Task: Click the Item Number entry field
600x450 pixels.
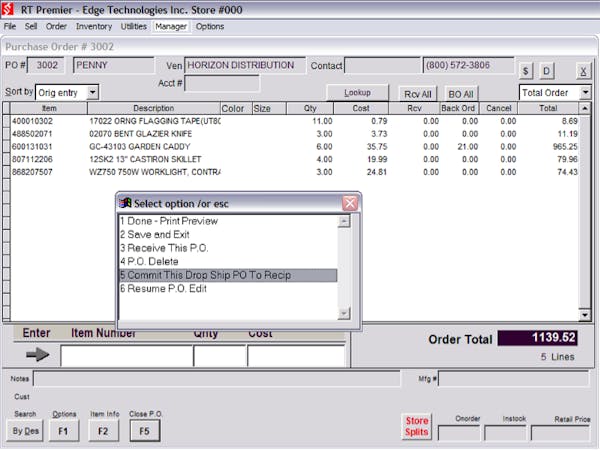Action: coord(127,356)
